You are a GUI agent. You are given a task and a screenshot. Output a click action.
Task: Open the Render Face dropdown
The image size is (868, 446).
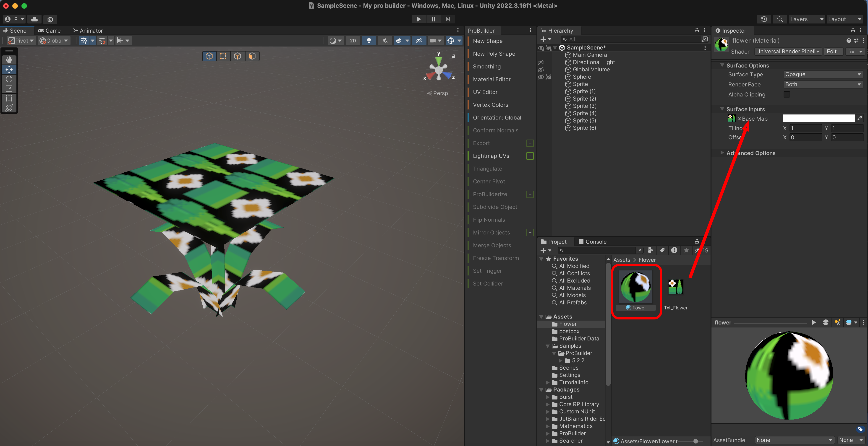823,85
